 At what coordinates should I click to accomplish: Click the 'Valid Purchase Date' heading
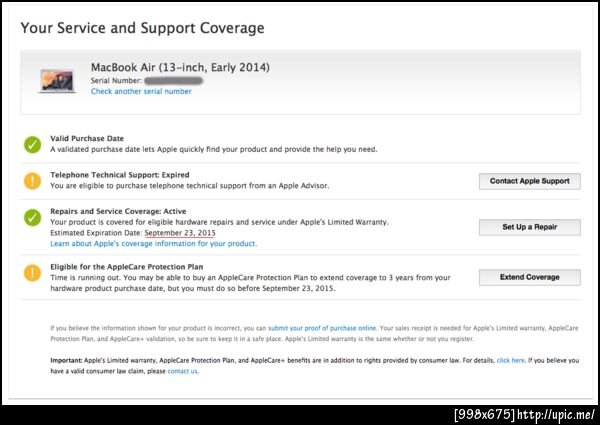(87, 138)
